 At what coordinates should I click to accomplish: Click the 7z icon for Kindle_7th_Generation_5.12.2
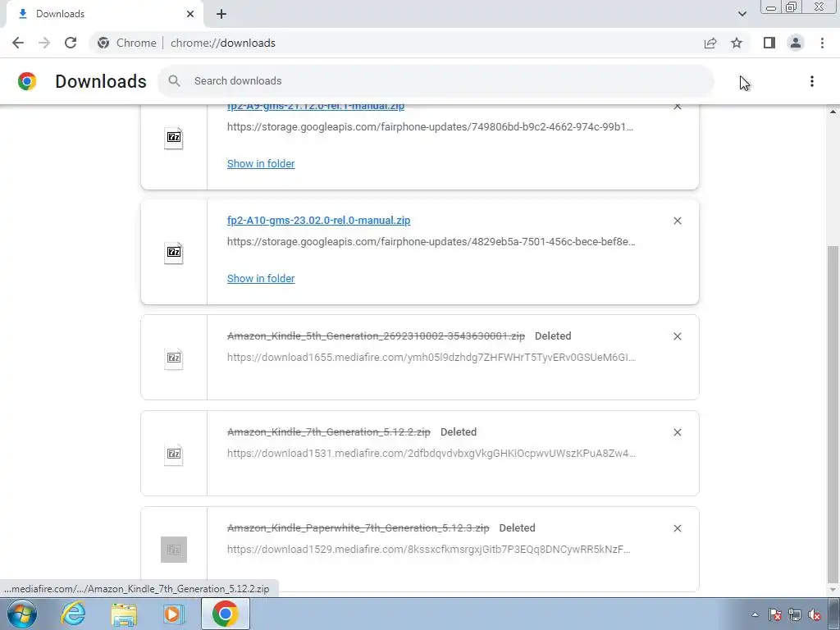click(174, 454)
